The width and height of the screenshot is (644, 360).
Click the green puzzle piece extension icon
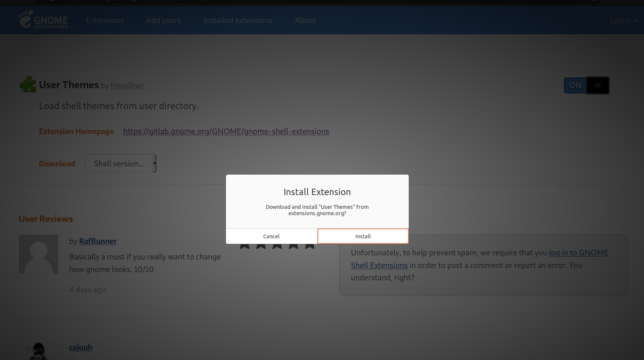tap(28, 84)
